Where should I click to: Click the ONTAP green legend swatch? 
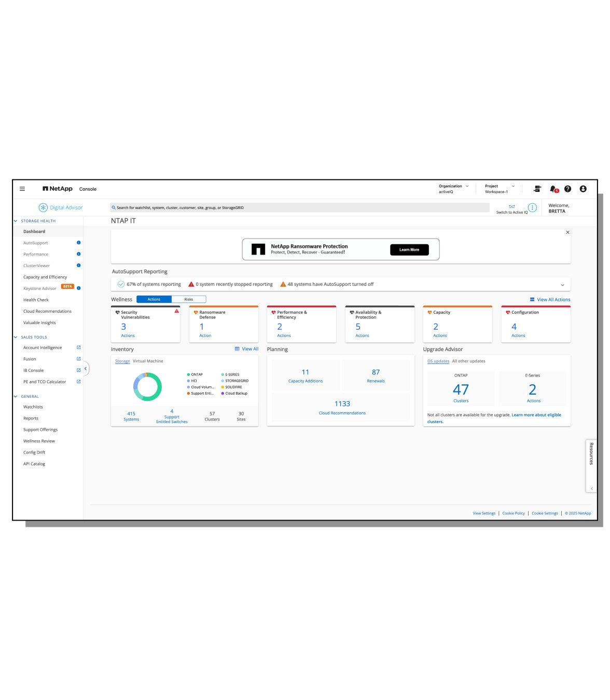coord(188,374)
